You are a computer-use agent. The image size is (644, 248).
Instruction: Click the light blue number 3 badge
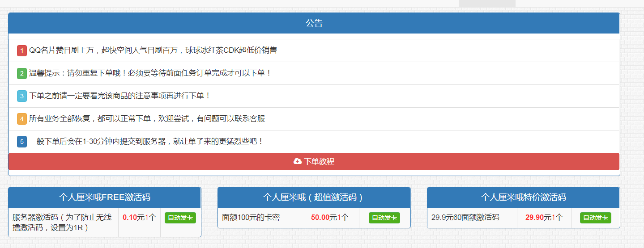pos(22,96)
